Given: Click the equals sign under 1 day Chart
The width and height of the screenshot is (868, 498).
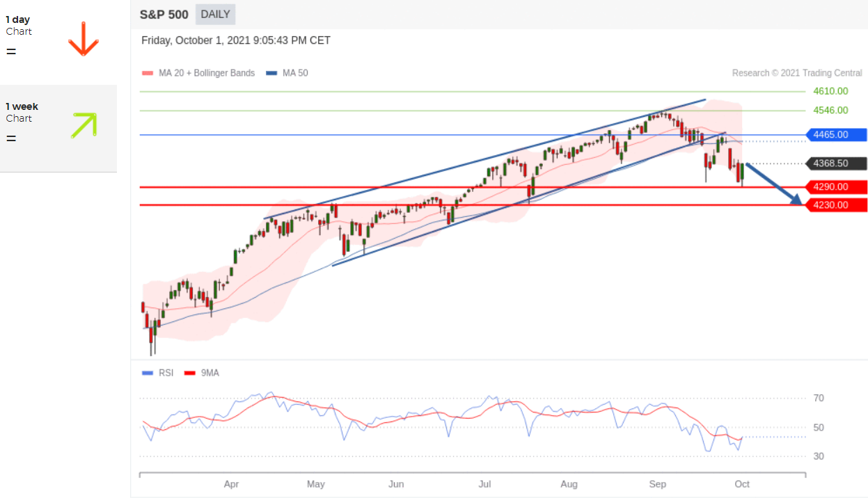Looking at the screenshot, I should [x=11, y=51].
